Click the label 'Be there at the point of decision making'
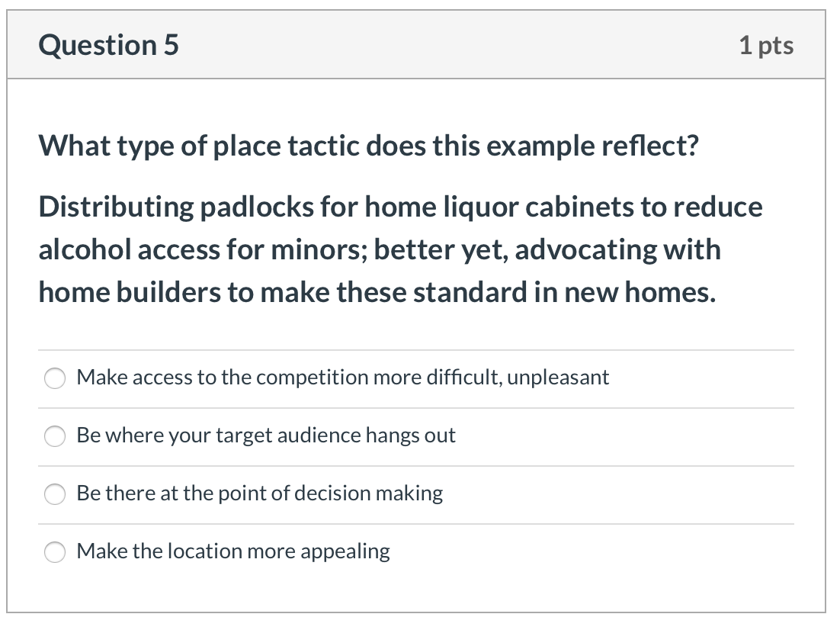Viewport: 840px width, 630px height. click(259, 493)
